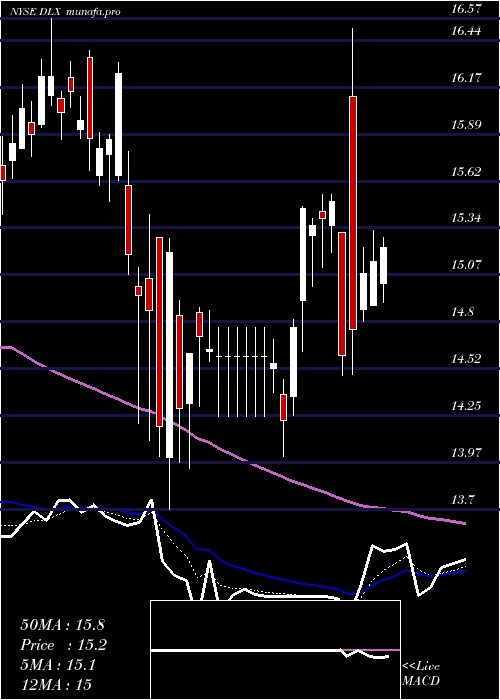This screenshot has width=500, height=700.
Task: Click the 15.07 price level label
Action: coord(466,264)
